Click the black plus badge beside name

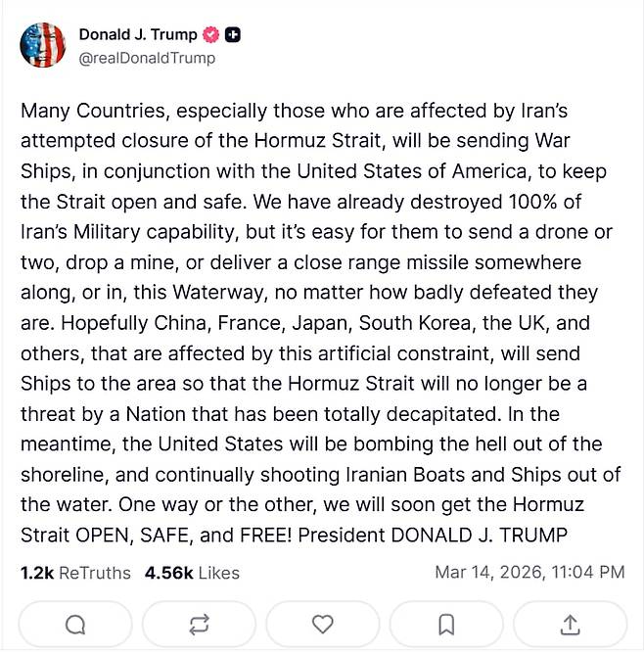click(x=233, y=35)
